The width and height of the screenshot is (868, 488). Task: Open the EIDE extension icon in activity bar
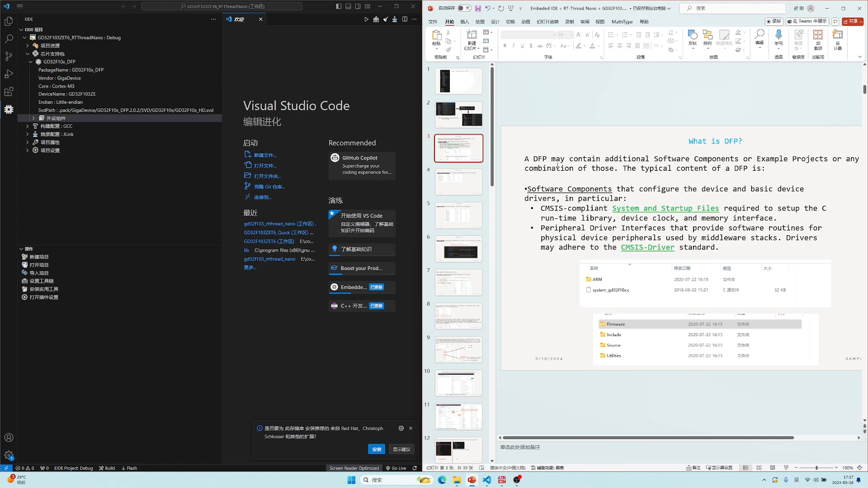9,109
